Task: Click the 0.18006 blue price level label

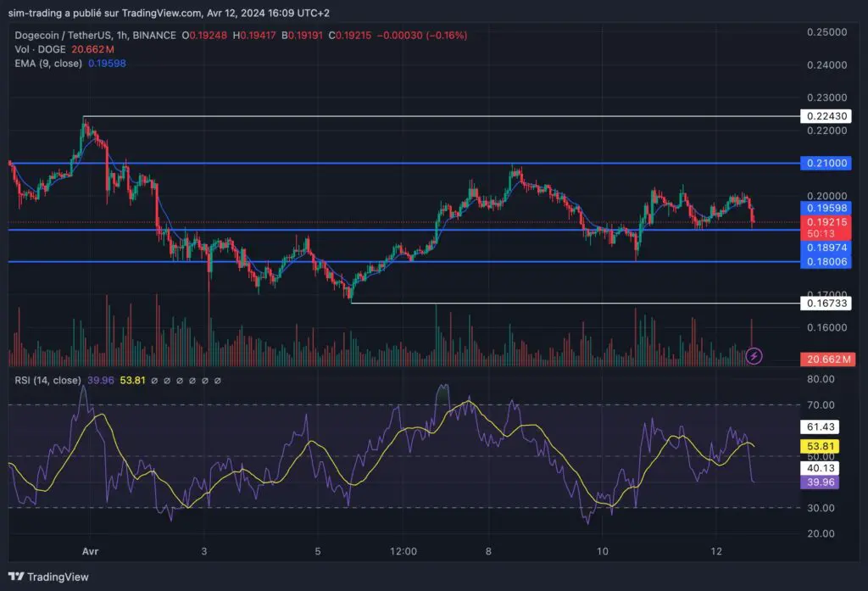Action: pyautogui.click(x=826, y=262)
